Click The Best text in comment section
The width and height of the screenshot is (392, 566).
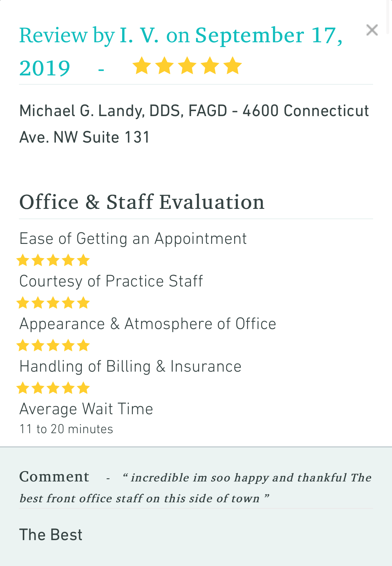(51, 535)
